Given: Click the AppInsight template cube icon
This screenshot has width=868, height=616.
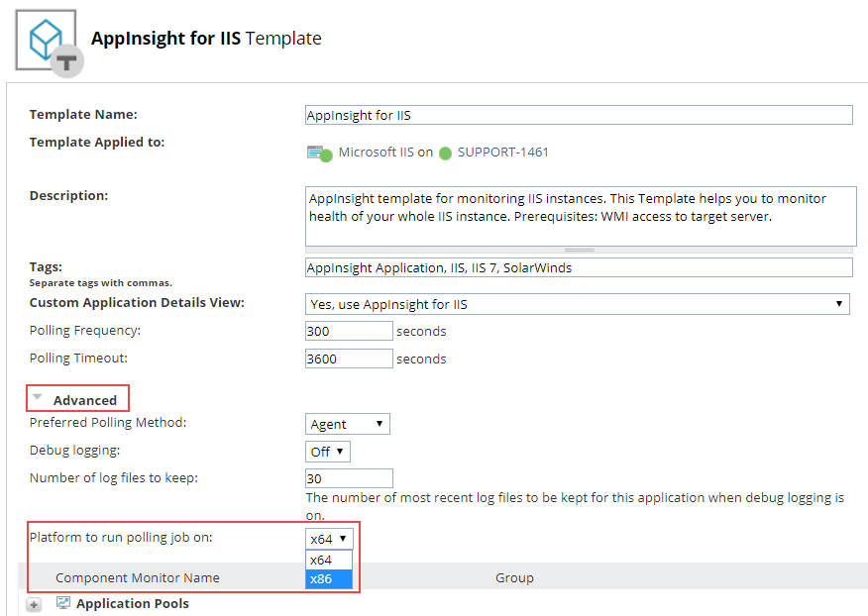Looking at the screenshot, I should pos(47,41).
